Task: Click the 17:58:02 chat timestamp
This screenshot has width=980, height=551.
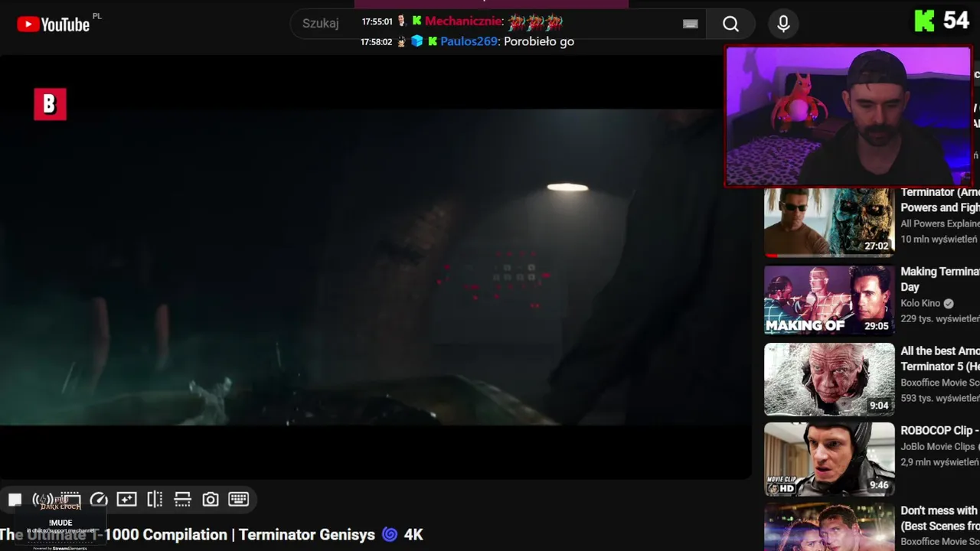Action: [376, 42]
